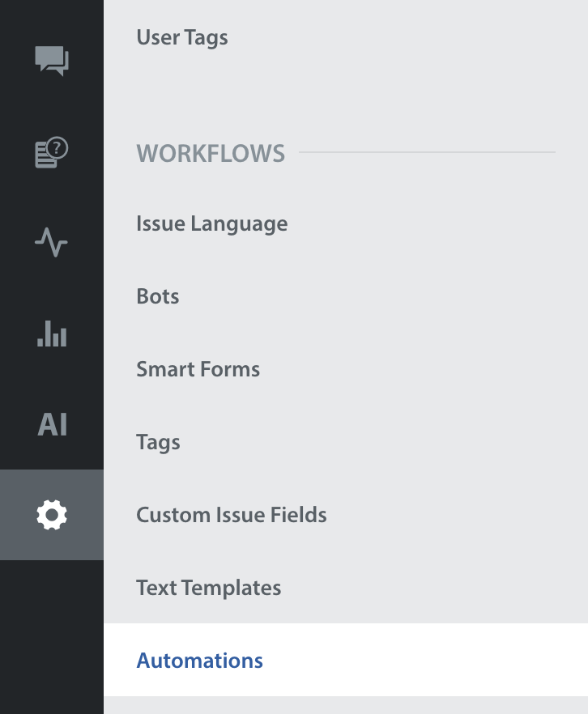Click the divider line beside WORKFLOWS
The image size is (588, 714).
click(x=427, y=152)
